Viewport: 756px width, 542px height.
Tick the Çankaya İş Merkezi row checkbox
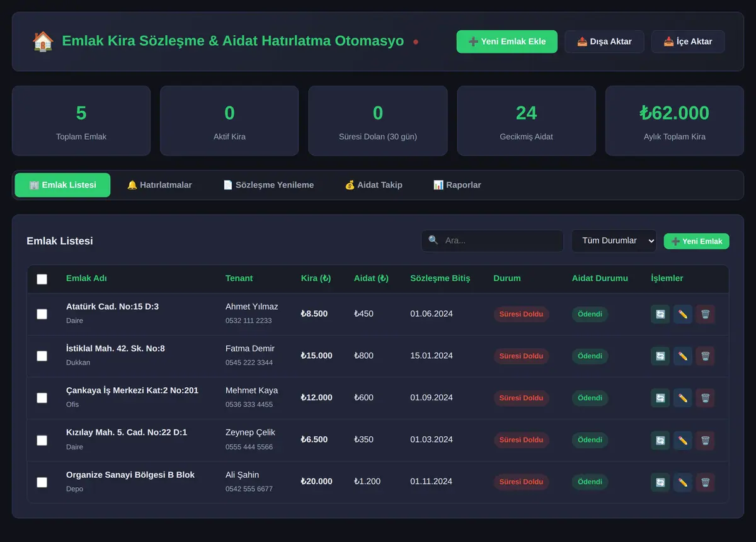pyautogui.click(x=42, y=398)
